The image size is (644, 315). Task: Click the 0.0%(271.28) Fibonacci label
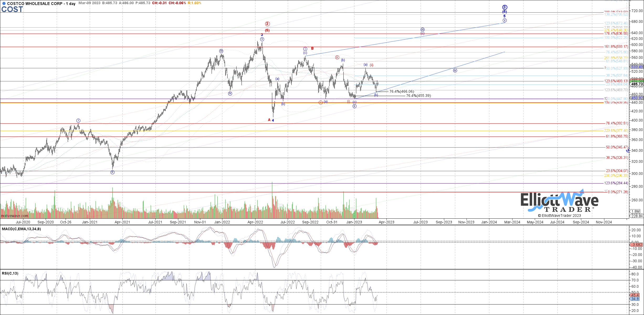618,192
